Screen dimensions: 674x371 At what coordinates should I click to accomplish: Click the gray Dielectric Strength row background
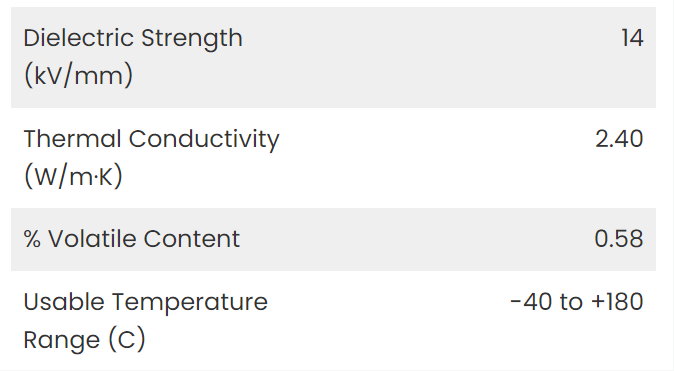click(334, 57)
